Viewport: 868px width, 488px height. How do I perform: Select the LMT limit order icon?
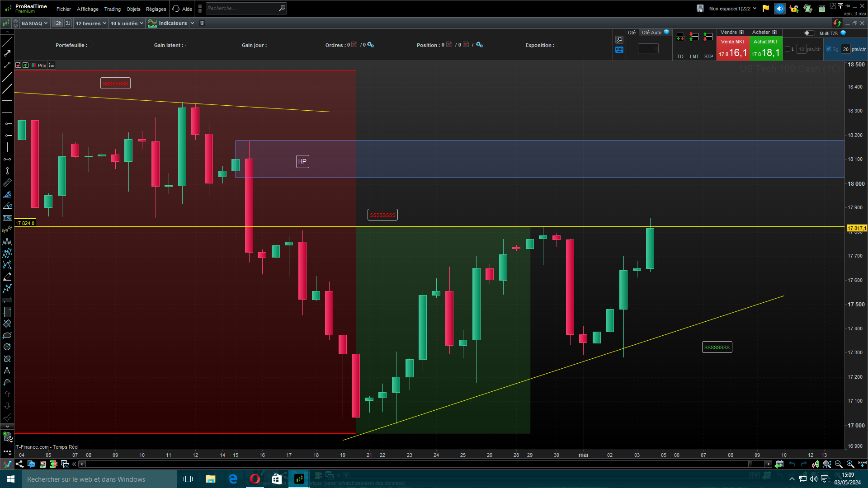[x=694, y=37]
